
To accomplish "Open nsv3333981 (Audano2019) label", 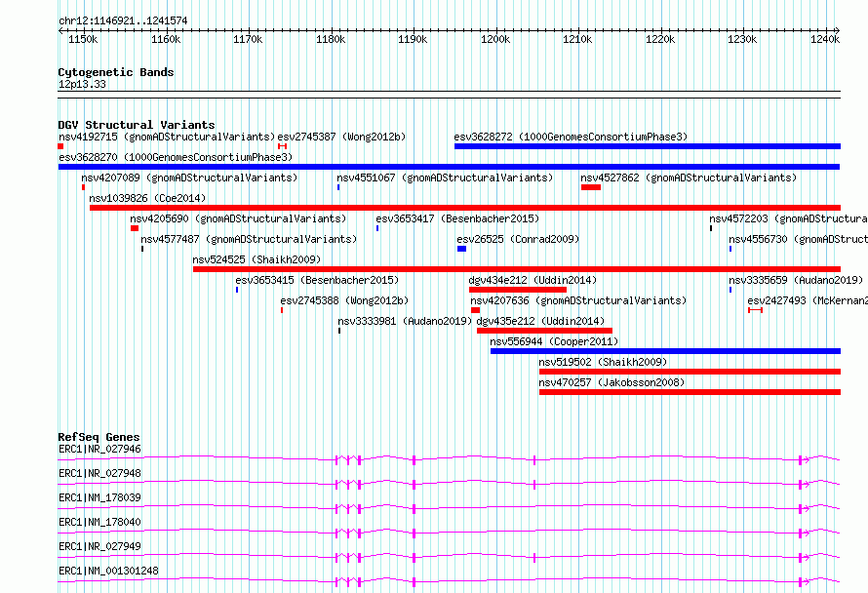I will click(x=405, y=321).
